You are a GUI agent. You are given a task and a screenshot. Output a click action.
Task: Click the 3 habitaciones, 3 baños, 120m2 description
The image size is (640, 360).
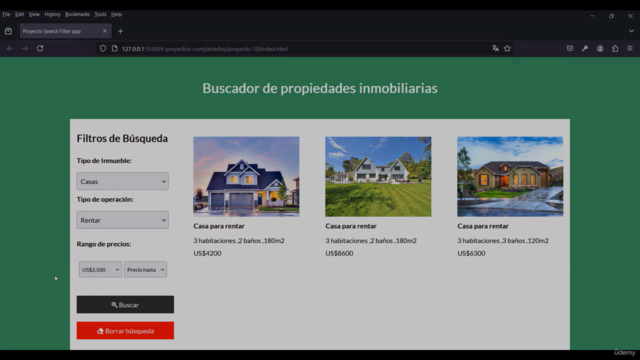(x=503, y=240)
